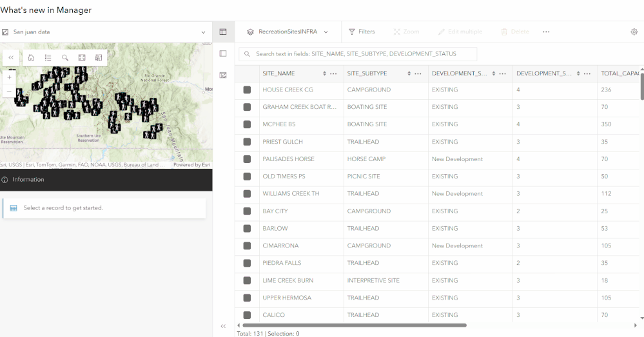Select the table view layout icon
The image size is (644, 337).
pos(223,32)
